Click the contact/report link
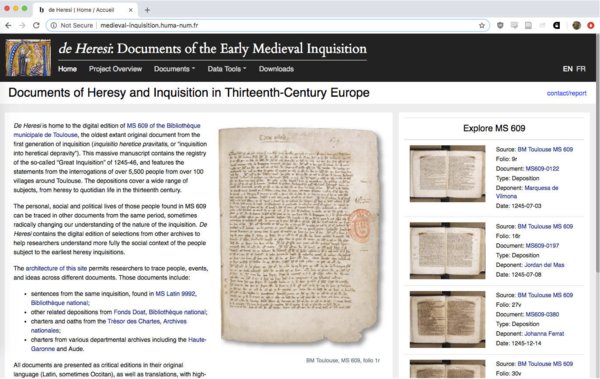This screenshot has width=600, height=379. tap(566, 93)
